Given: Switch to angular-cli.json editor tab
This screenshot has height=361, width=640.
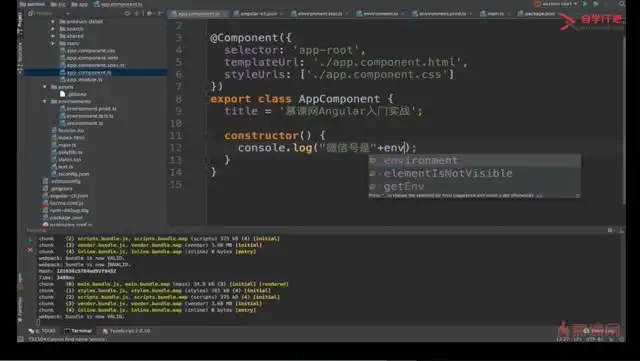Looking at the screenshot, I should pos(258,13).
